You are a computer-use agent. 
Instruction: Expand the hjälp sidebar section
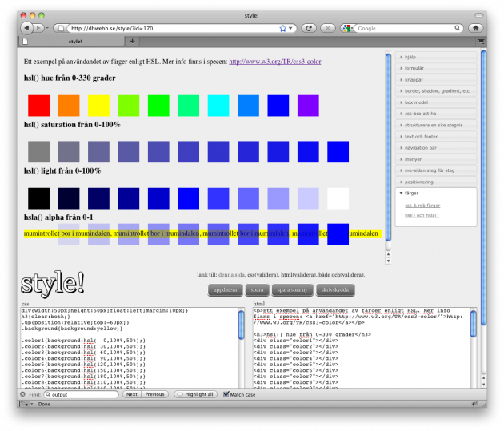click(x=436, y=57)
